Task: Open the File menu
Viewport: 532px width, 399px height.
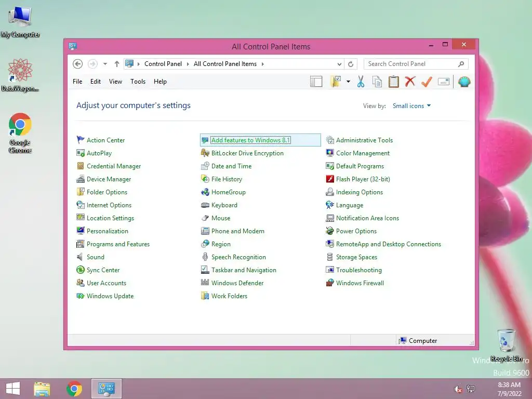Action: tap(77, 82)
